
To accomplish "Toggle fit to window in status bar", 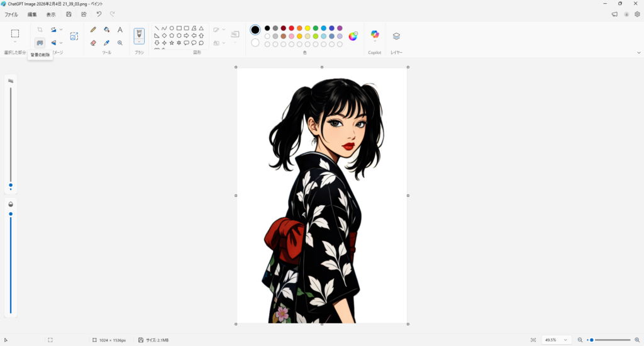I will (x=533, y=340).
